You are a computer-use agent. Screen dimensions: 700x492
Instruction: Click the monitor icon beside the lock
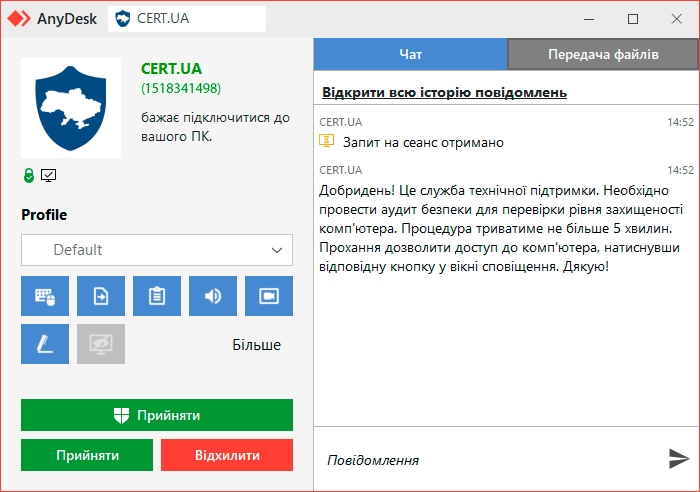tap(49, 176)
